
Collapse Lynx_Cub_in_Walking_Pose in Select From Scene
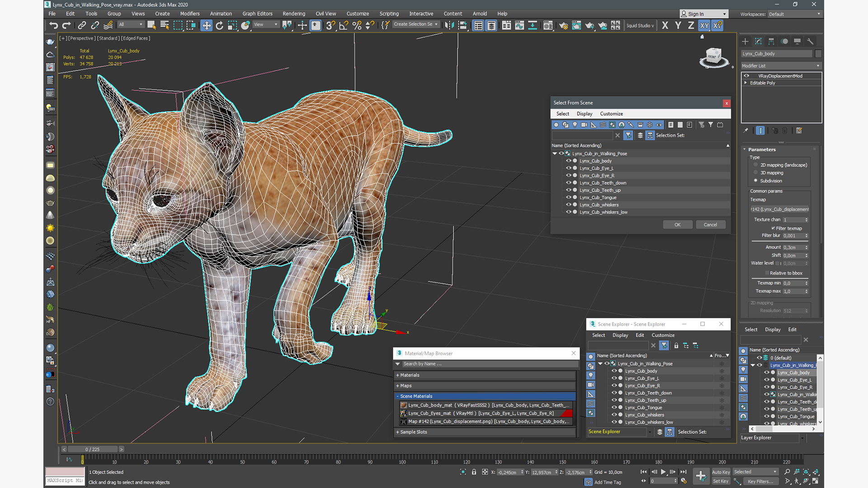(x=555, y=154)
